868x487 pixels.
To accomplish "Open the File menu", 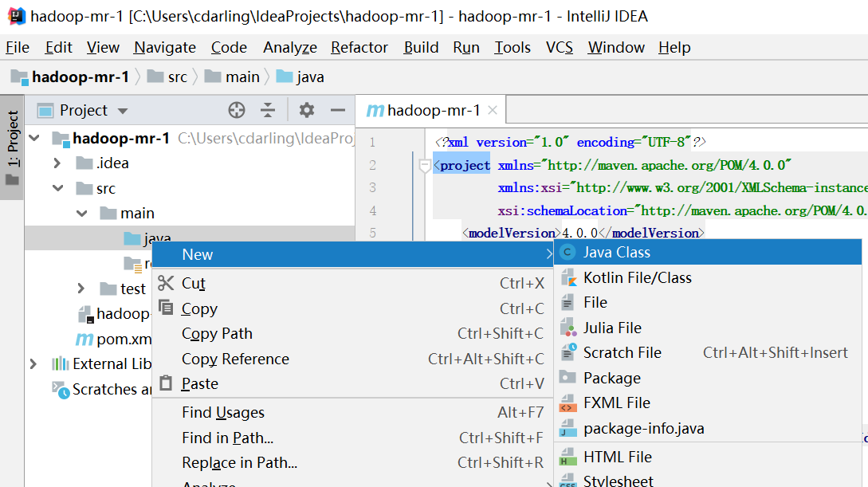I will (18, 48).
